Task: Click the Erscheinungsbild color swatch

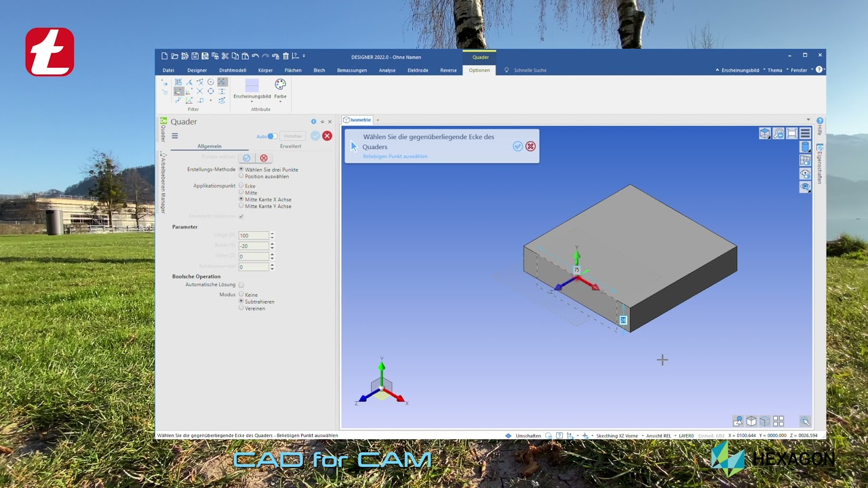Action: [x=252, y=85]
